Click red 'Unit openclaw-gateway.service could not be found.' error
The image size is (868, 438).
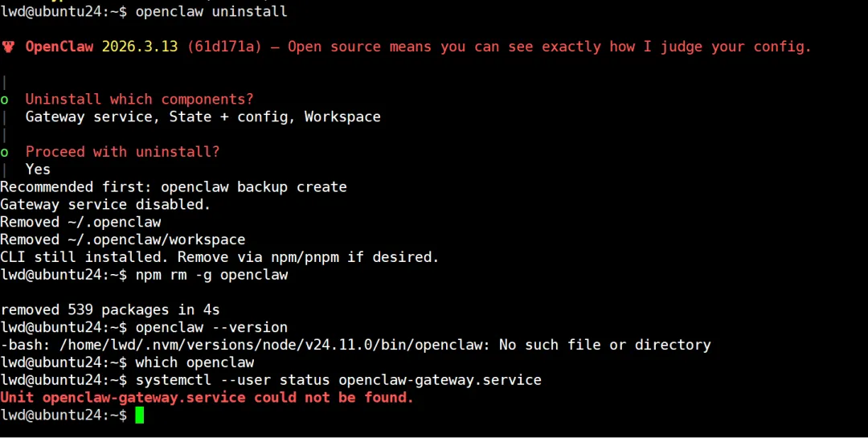pos(207,398)
